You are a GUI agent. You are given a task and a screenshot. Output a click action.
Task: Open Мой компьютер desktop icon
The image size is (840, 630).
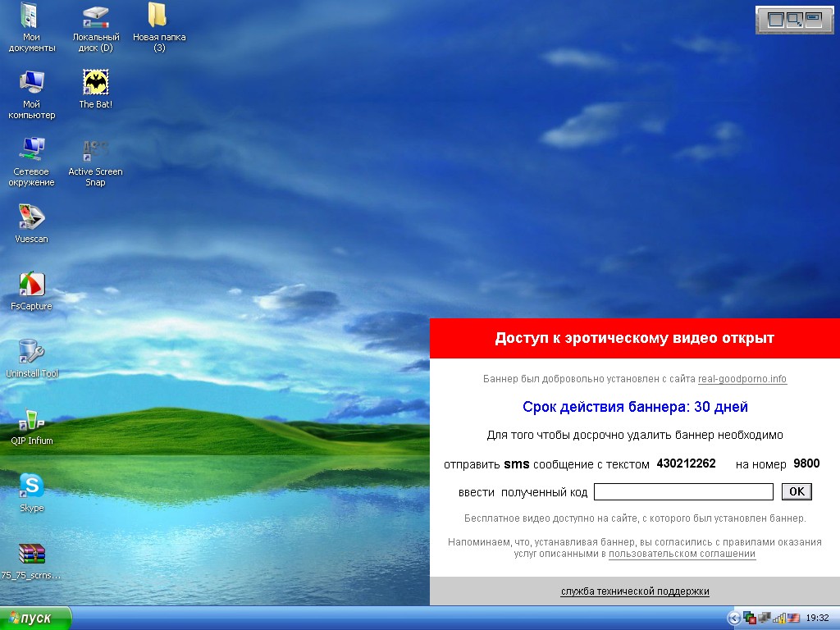31,83
